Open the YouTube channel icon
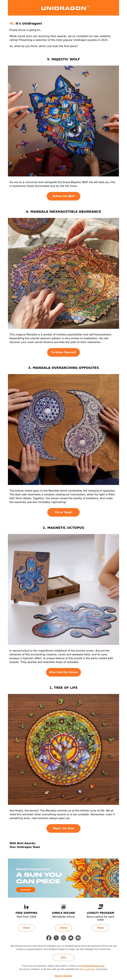Image resolution: width=127 pixels, height=980 pixels. click(70, 937)
